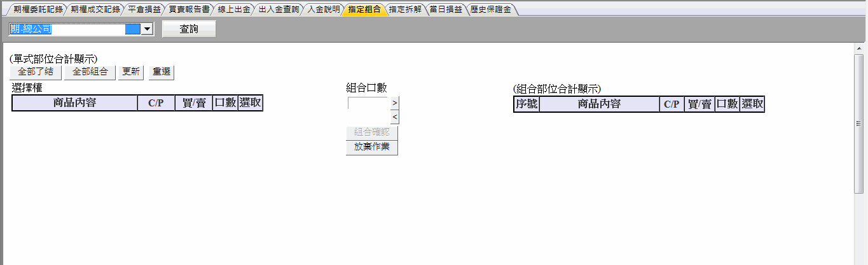The image size is (868, 265).
Task: Click the 全部了結 button
Action: 36,72
